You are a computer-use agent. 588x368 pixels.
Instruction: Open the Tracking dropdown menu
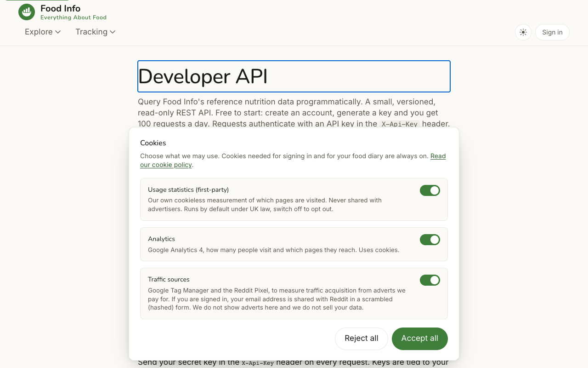(96, 32)
